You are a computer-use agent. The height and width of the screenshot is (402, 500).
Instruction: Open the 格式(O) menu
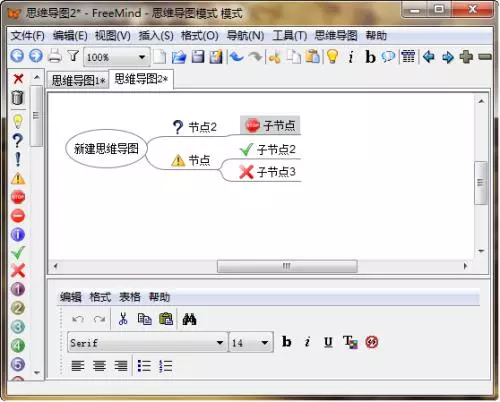click(199, 35)
